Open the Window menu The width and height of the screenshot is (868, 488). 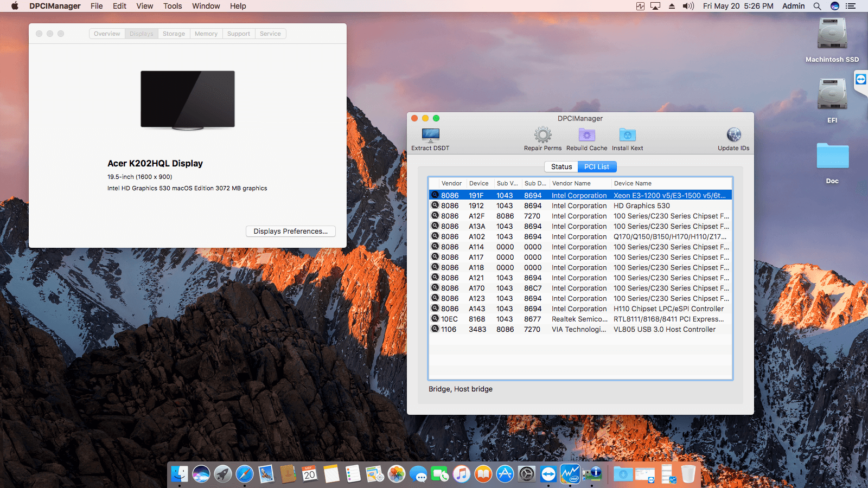[206, 6]
